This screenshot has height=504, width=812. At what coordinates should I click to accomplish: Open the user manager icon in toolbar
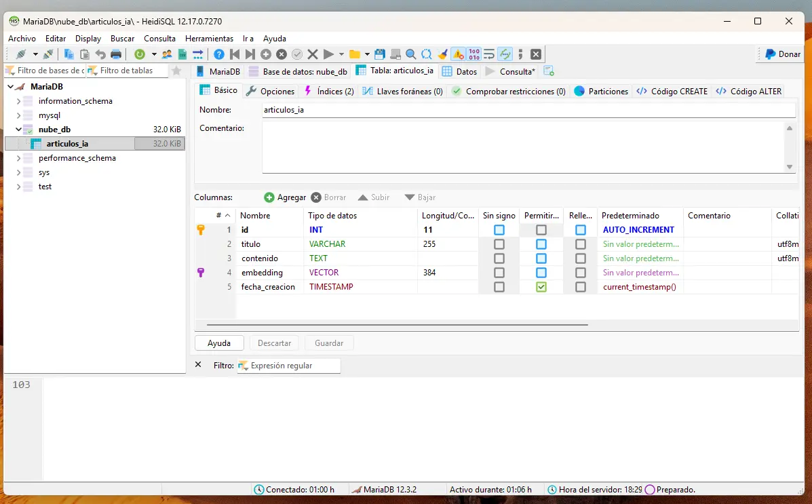click(x=167, y=54)
